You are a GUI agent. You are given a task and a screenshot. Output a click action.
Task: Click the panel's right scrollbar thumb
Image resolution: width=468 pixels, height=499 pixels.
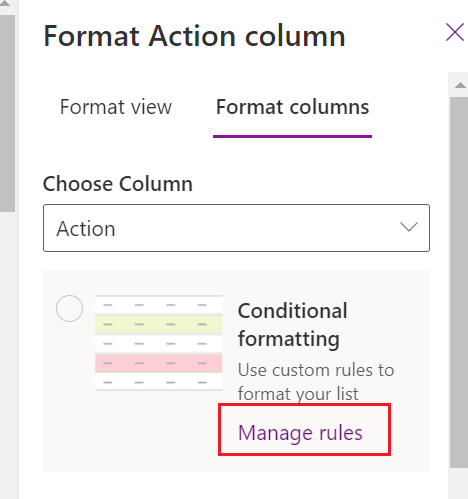[459, 282]
